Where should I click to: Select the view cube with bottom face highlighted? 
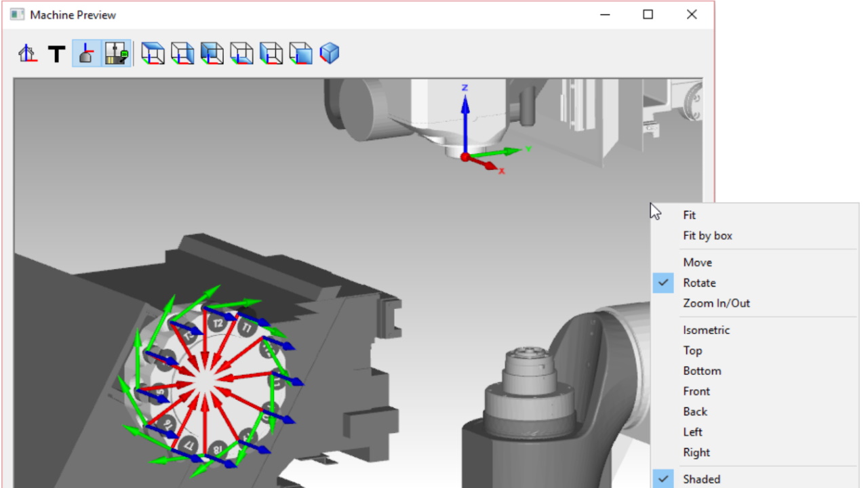click(x=241, y=54)
